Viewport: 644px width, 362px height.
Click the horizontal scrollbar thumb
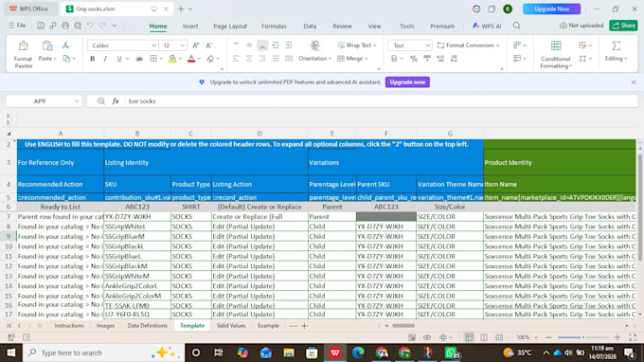coord(403,326)
